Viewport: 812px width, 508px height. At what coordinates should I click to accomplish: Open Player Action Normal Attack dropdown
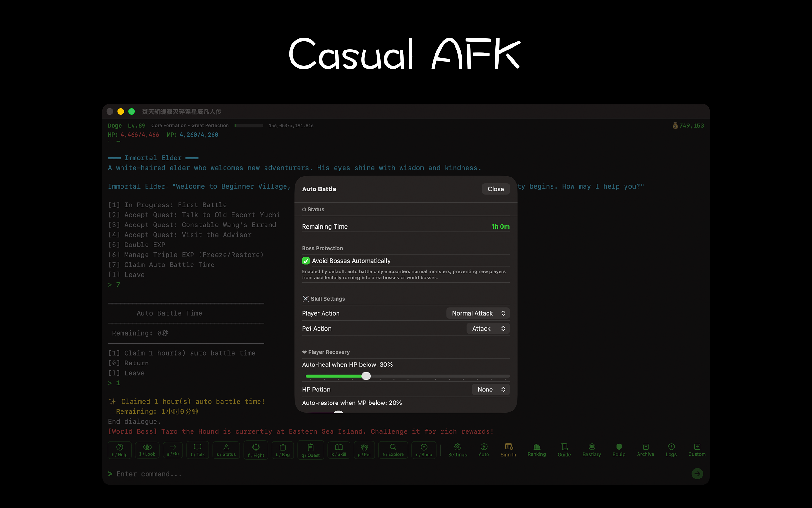click(x=478, y=313)
